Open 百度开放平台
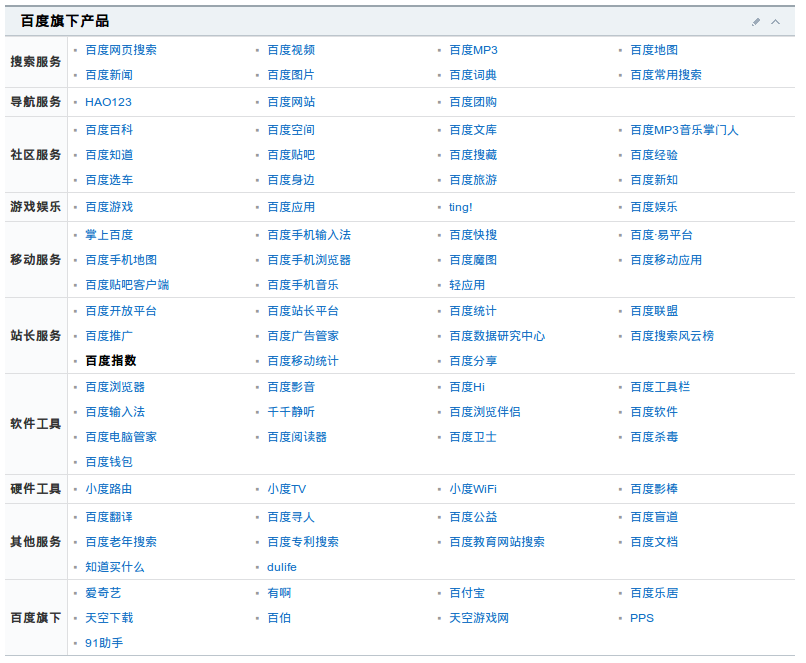Image resolution: width=806 pixels, height=663 pixels. pos(121,311)
